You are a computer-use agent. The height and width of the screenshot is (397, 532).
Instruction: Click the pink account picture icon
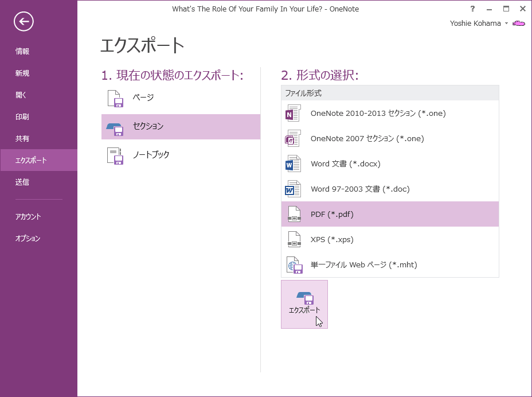click(519, 24)
